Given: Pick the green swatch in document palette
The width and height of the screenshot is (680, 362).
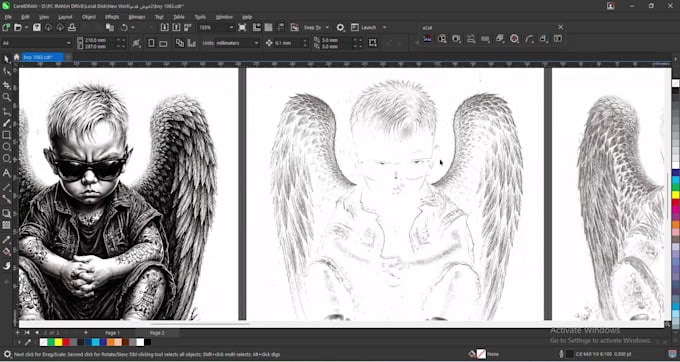Looking at the screenshot, I should (x=51, y=342).
